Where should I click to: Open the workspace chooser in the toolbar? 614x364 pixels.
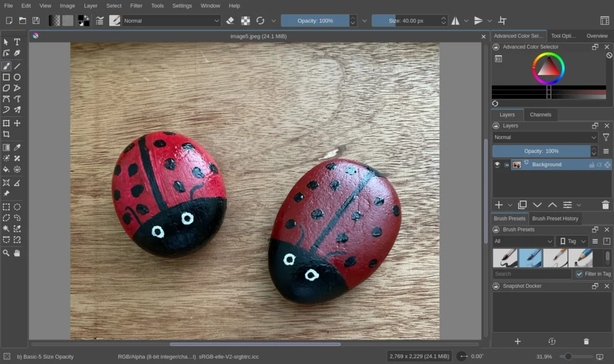click(x=604, y=21)
